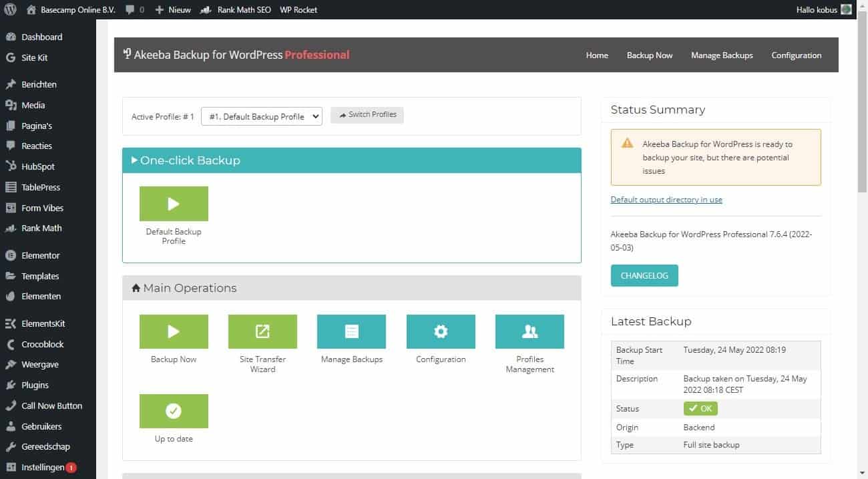This screenshot has height=479, width=868.
Task: Click the Manage Backups list icon
Action: click(351, 331)
